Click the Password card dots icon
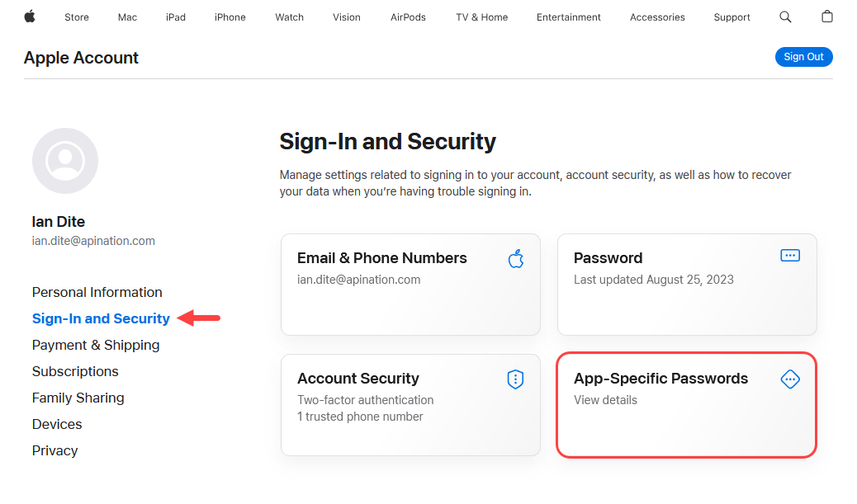This screenshot has height=504, width=857. [x=790, y=256]
